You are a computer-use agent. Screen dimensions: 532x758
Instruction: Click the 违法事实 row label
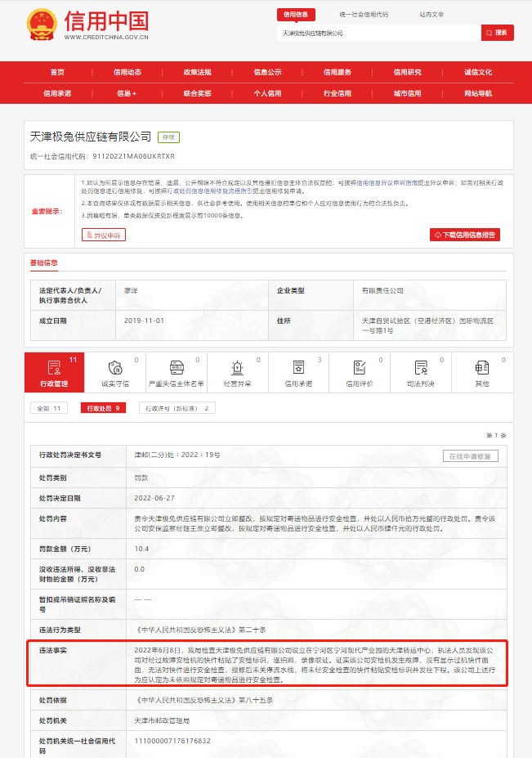click(x=53, y=651)
